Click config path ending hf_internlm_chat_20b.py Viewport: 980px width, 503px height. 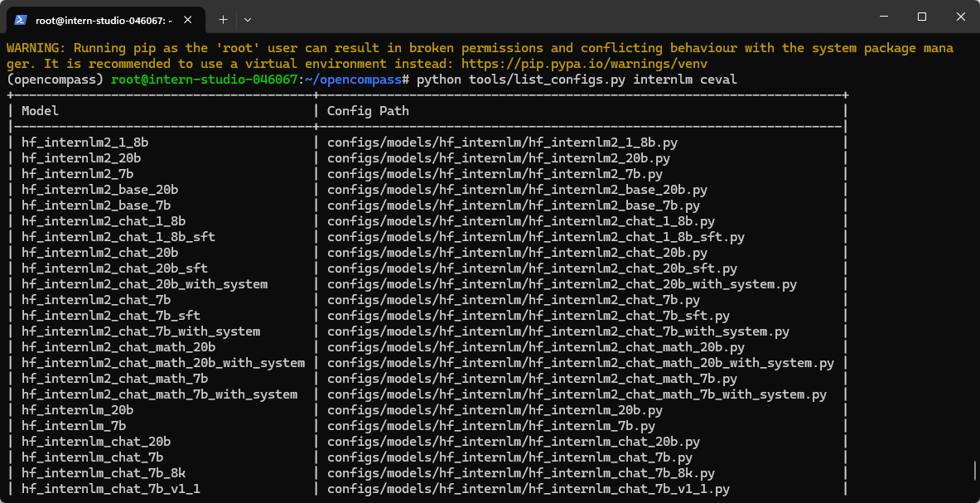[514, 441]
